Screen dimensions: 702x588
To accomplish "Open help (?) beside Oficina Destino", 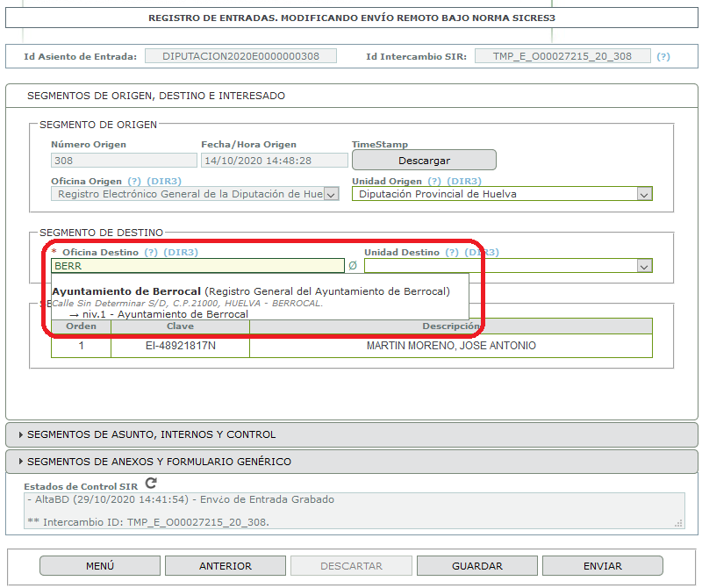I will tap(151, 253).
